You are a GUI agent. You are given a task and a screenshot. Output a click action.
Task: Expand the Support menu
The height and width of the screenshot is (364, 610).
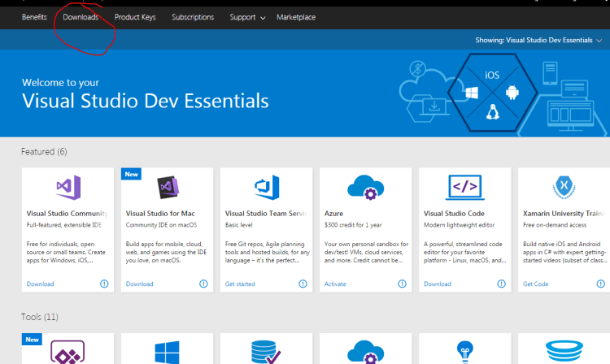coord(247,17)
